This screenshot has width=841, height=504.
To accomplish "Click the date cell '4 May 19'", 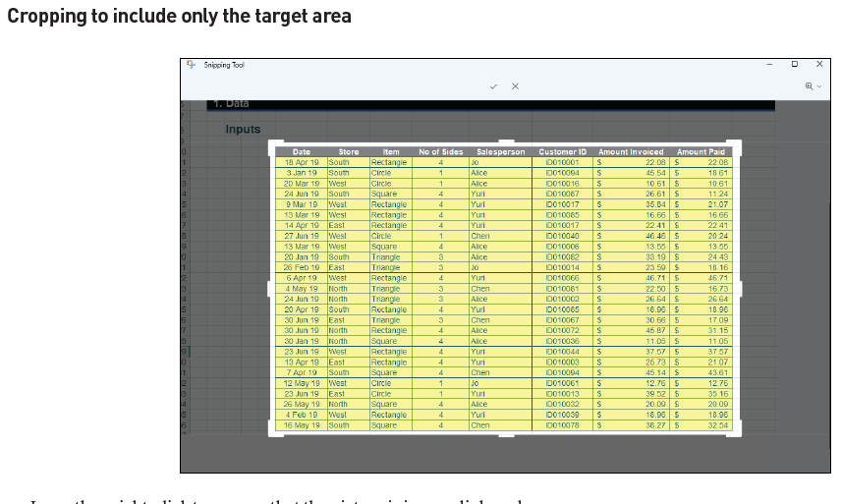I will (302, 289).
